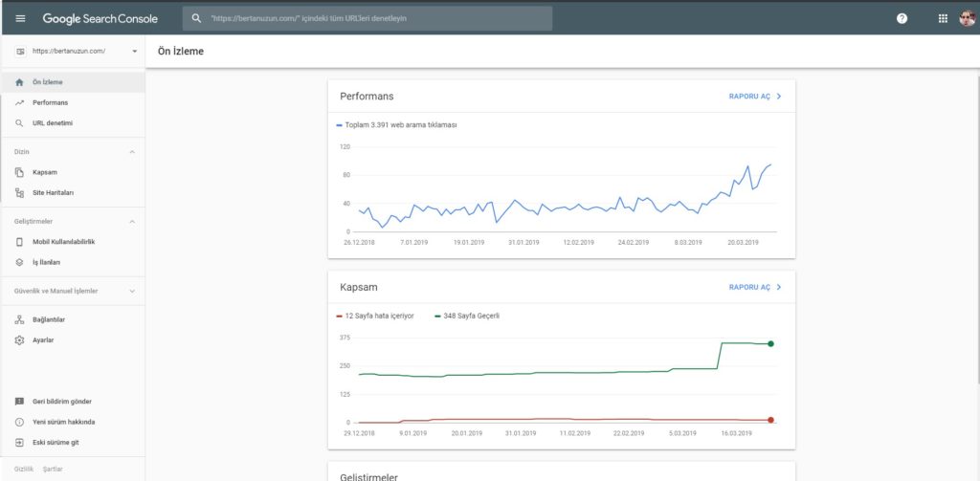Click the arrow next to Kapsam RAPORU AÇ
This screenshot has height=481, width=980.
[779, 287]
